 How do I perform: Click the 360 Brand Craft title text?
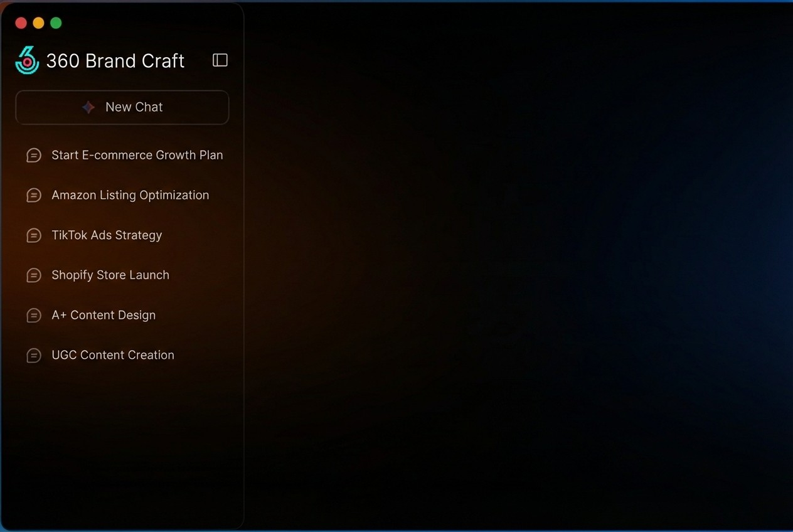(115, 60)
